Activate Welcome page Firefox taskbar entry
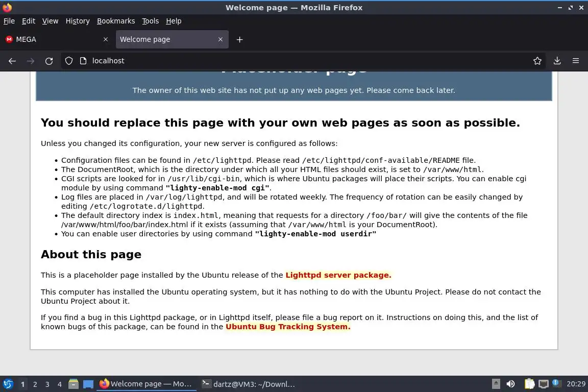Viewport: 588px width, 392px height. pyautogui.click(x=146, y=384)
